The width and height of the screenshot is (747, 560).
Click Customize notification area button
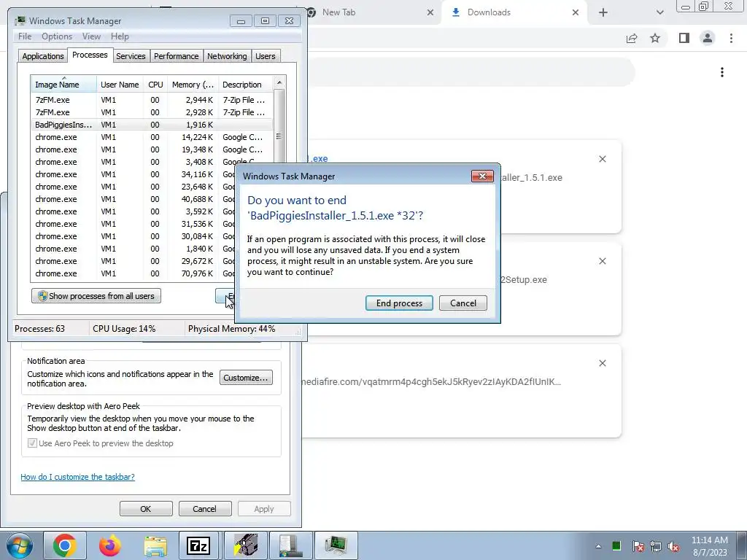[246, 378]
